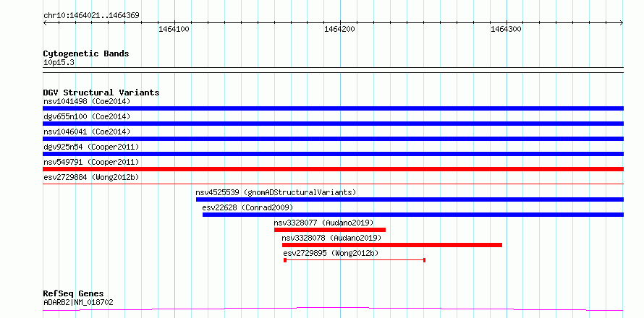Open the nsv549791 (Cooper2011) variant label
Image resolution: width=644 pixels, height=318 pixels.
tap(91, 162)
